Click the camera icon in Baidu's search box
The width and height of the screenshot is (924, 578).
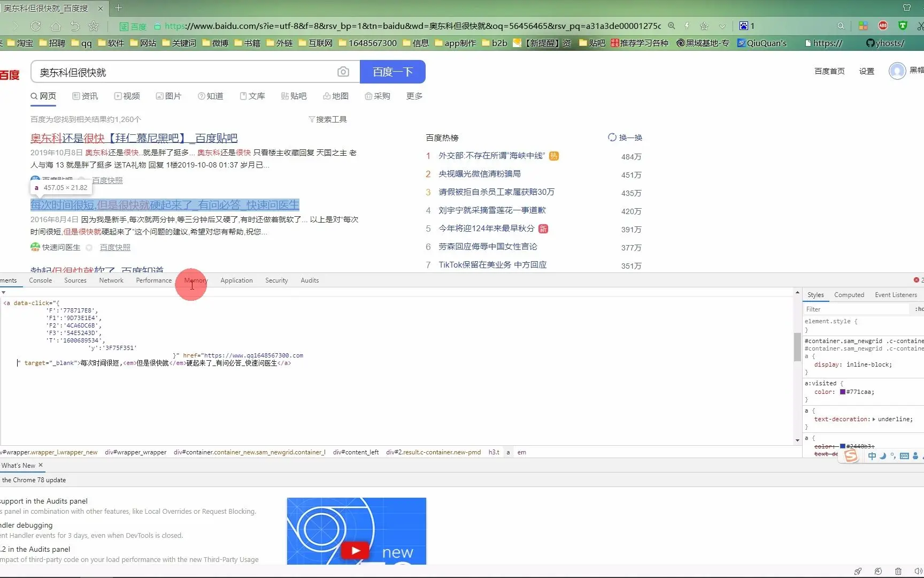[343, 72]
